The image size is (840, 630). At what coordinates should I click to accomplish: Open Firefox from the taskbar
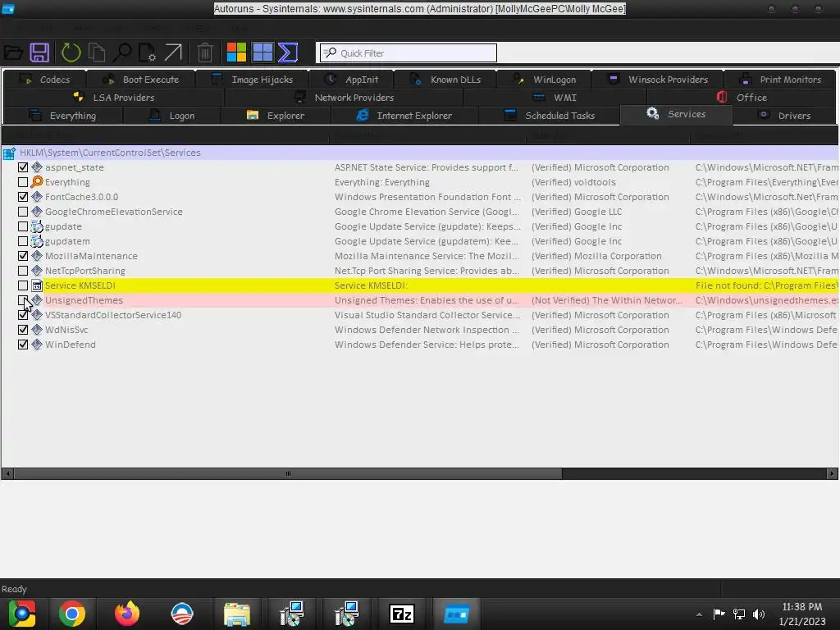tap(127, 614)
